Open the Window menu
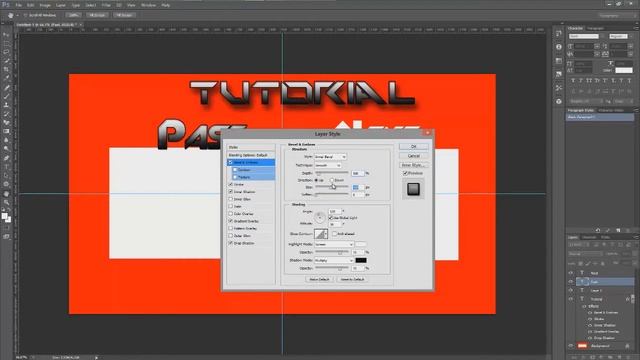640x360 pixels. pos(149,5)
